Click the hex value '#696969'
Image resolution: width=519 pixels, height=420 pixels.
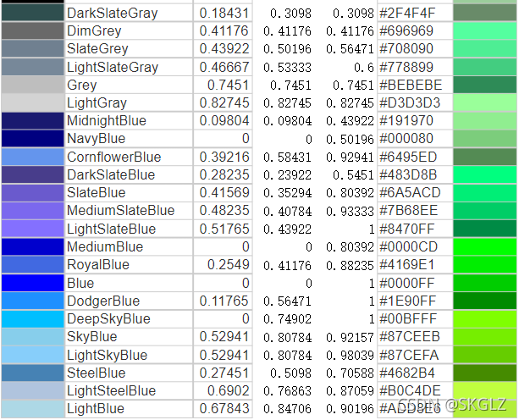tap(406, 30)
